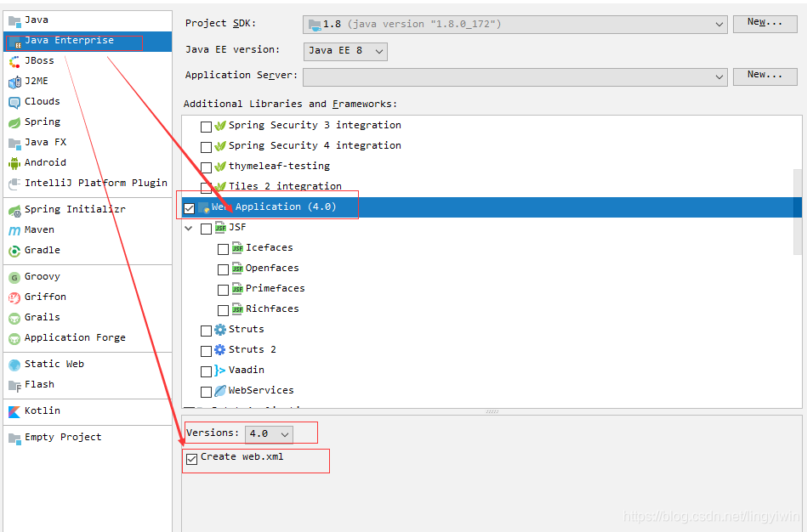Click New button next to Application Server
The height and width of the screenshot is (532, 807).
pyautogui.click(x=764, y=76)
